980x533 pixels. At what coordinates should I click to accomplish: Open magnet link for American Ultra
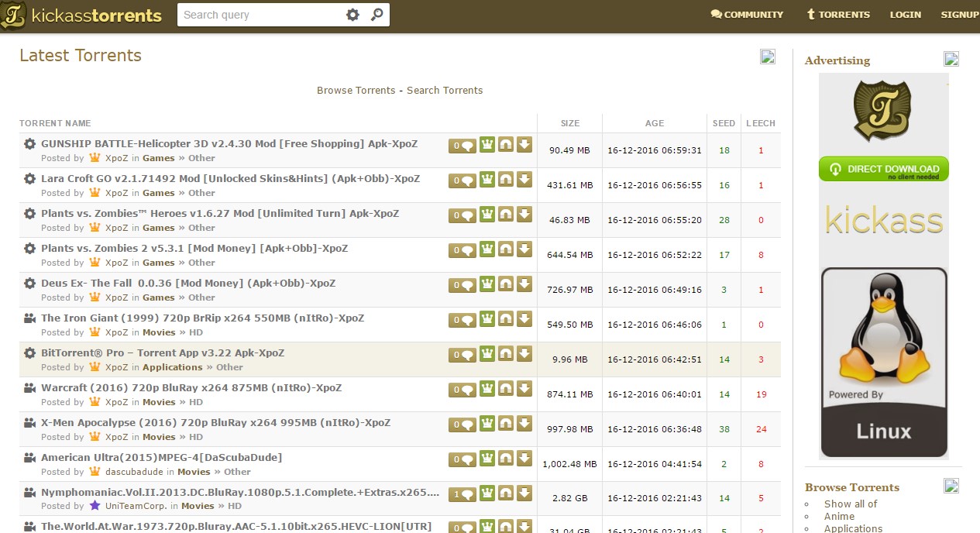(x=506, y=458)
